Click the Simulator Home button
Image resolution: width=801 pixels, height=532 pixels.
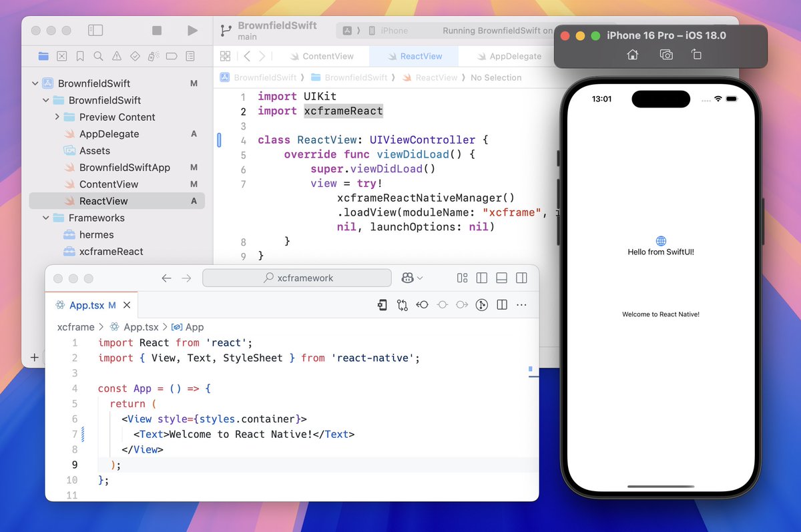(632, 55)
